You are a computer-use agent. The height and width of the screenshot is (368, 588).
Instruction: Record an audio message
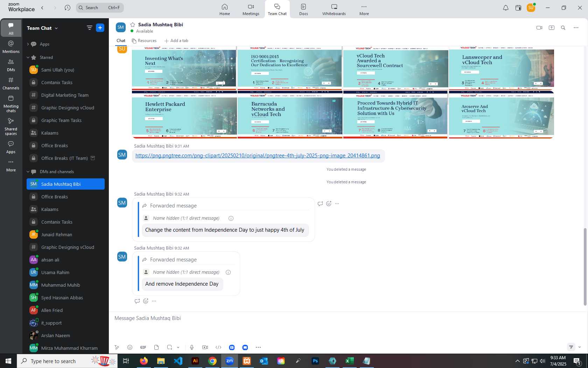(192, 347)
